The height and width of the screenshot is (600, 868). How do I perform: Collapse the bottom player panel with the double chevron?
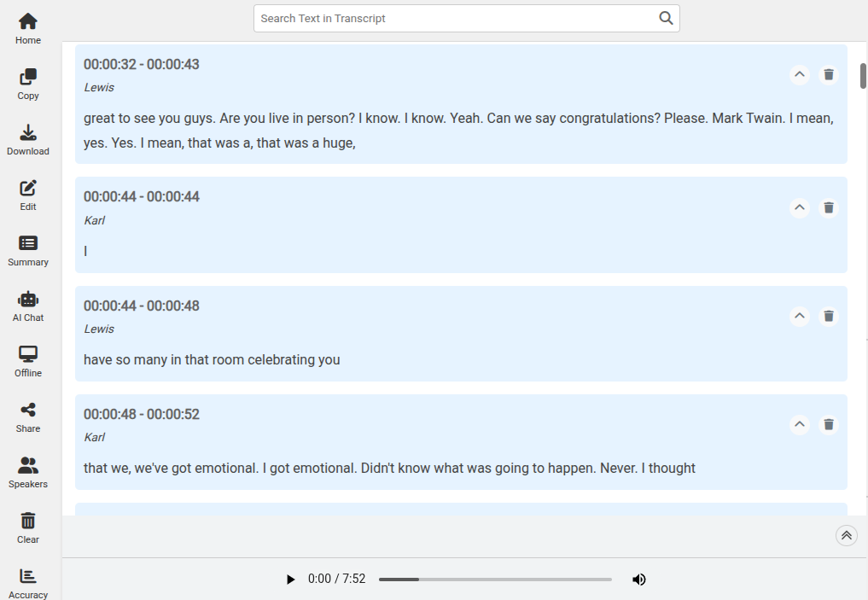coord(846,535)
